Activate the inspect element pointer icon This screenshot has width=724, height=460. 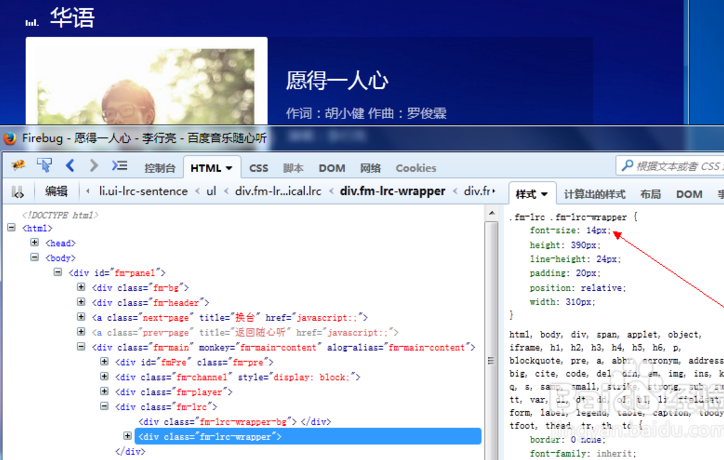point(45,165)
